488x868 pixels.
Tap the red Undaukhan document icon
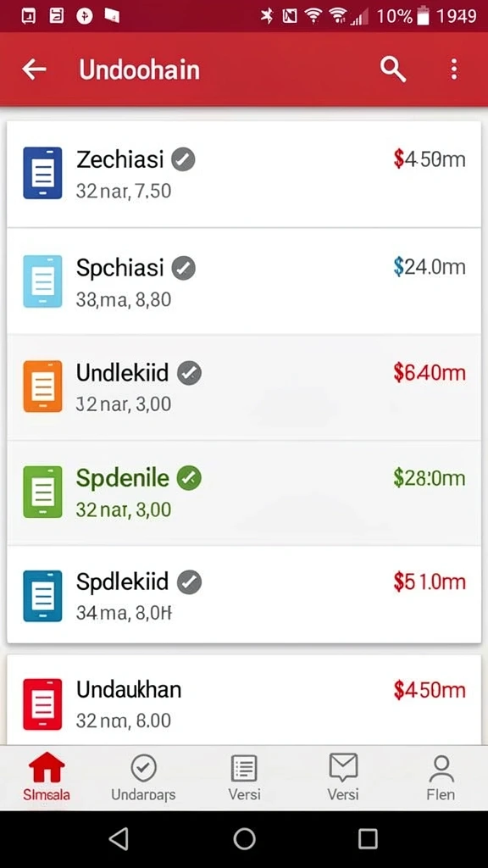click(42, 704)
